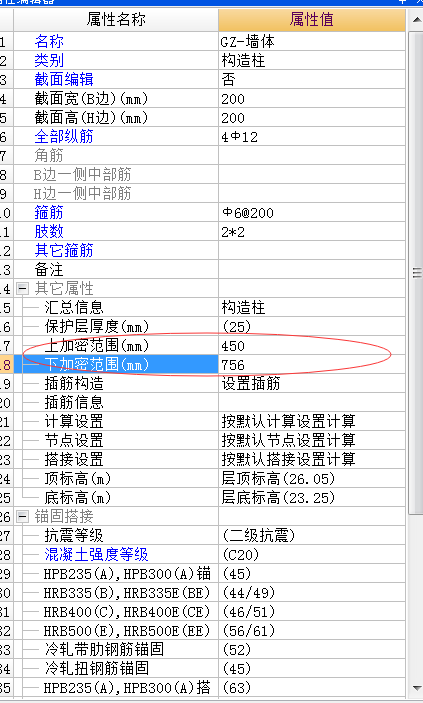Screen dimensions: 423x703
Task: Select the 其它箍筋 property link
Action: (x=64, y=250)
